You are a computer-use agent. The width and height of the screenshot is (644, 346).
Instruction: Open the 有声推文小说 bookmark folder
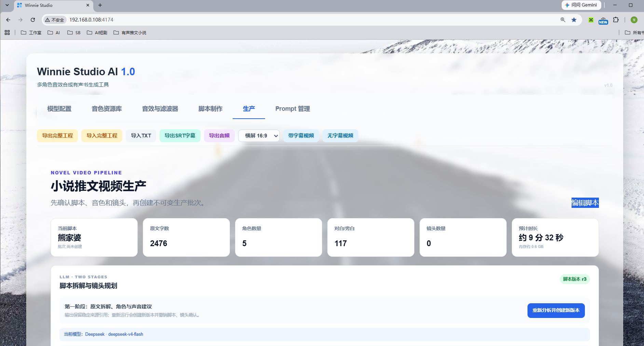130,32
